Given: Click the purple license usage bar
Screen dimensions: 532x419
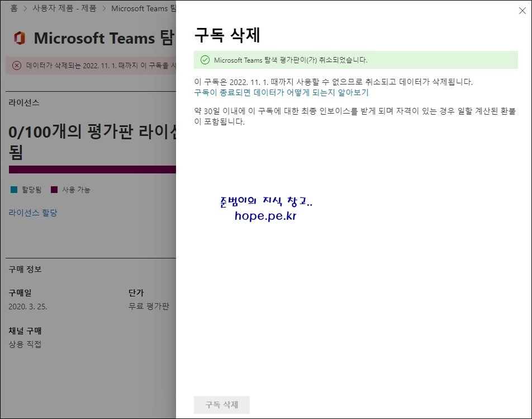Looking at the screenshot, I should tap(92, 170).
